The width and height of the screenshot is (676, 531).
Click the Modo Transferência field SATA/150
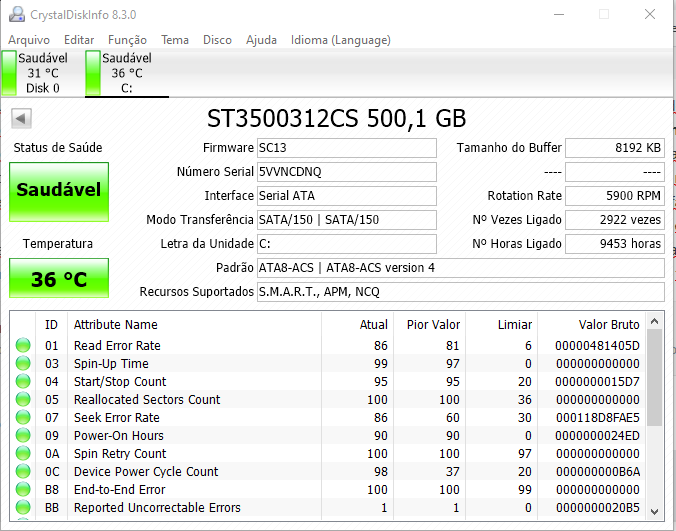pos(347,220)
